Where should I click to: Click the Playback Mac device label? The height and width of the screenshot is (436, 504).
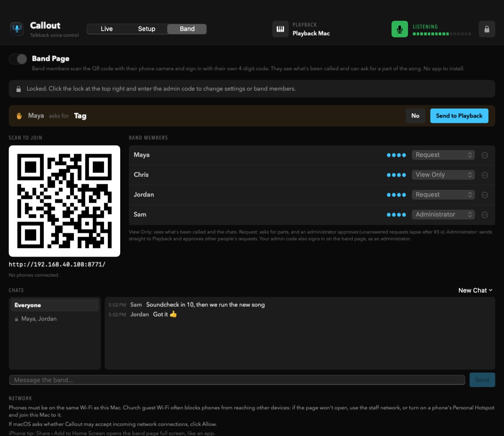coord(311,33)
